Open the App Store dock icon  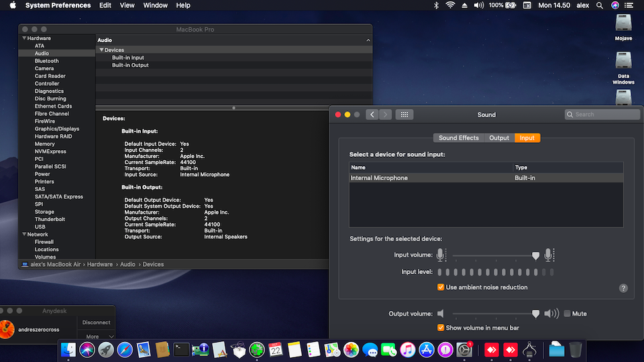coord(427,349)
